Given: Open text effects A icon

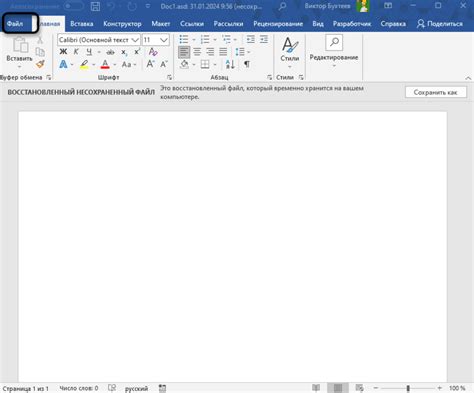Looking at the screenshot, I should point(63,64).
